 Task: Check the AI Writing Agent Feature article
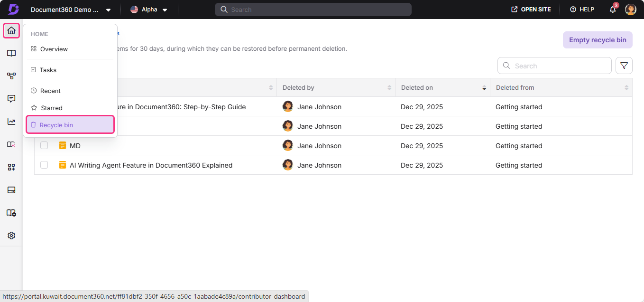click(44, 165)
